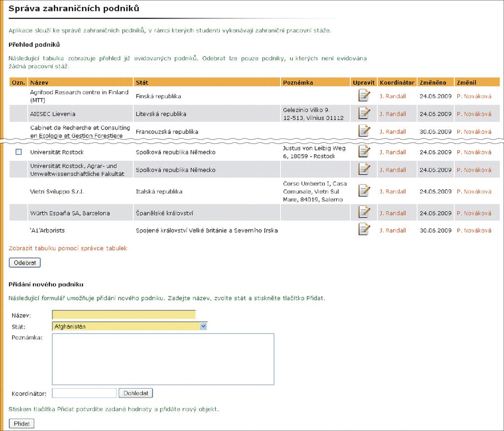Click the heading Přehled podniků
This screenshot has width=504, height=431.
(x=34, y=45)
